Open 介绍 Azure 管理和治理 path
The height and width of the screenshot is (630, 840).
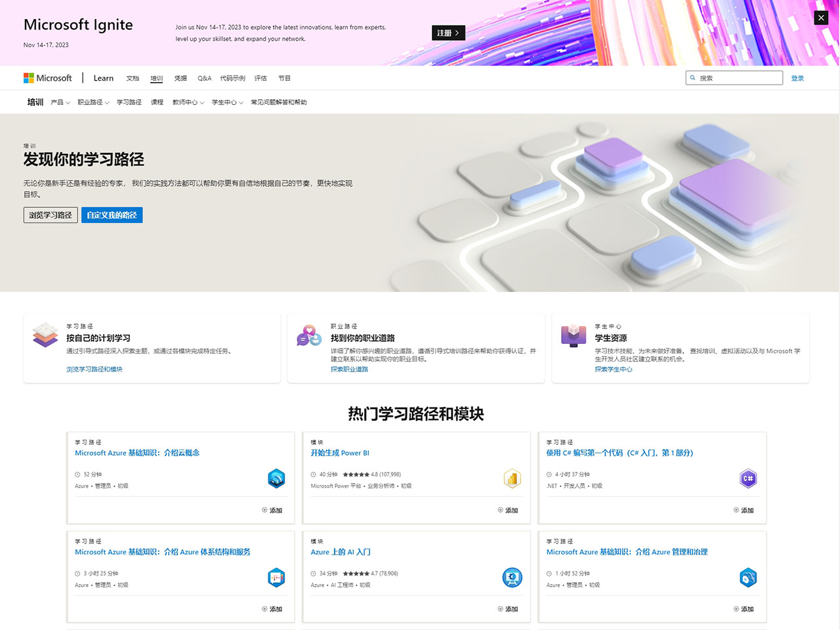[627, 552]
